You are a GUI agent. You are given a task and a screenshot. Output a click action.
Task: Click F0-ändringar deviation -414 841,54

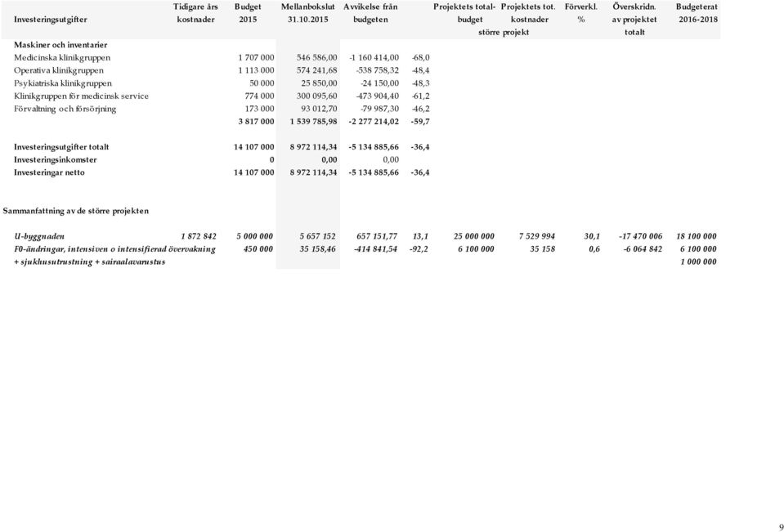(x=377, y=249)
